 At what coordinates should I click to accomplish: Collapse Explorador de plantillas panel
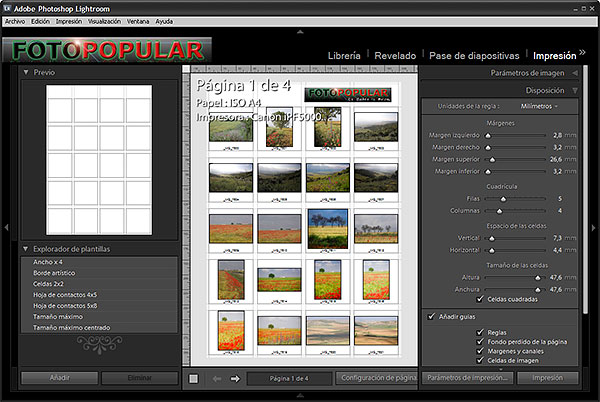tap(26, 249)
